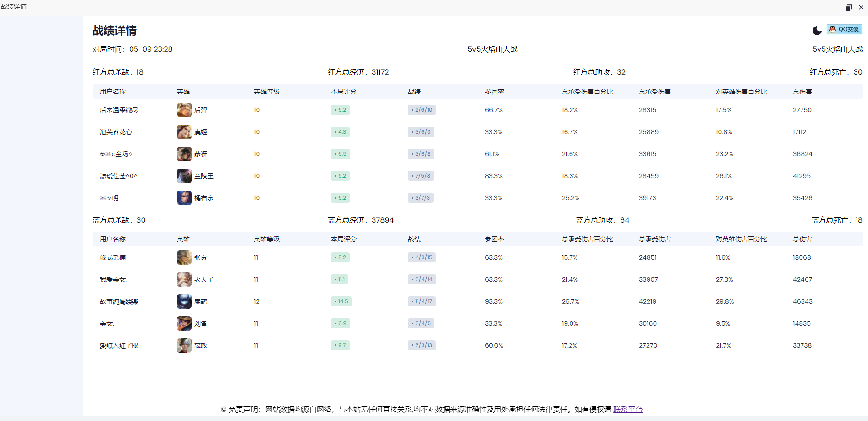Click the 红方总死亡: 30 label
This screenshot has width=868, height=421.
(x=836, y=72)
